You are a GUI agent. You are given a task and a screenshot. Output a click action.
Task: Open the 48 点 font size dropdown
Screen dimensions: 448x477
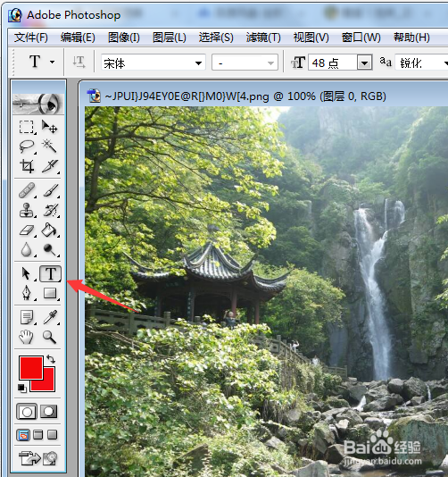365,63
